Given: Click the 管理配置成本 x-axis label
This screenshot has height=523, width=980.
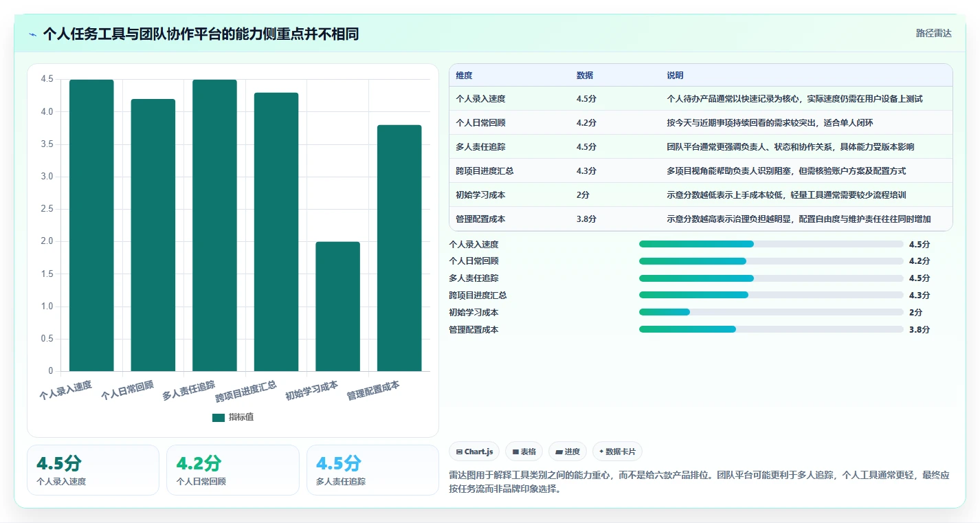Looking at the screenshot, I should [x=373, y=390].
